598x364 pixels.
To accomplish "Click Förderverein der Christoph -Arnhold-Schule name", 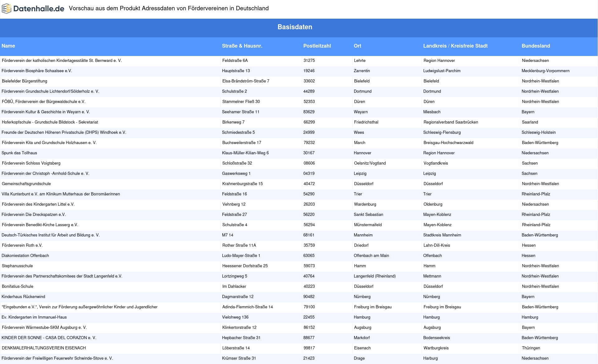I will point(45,174).
